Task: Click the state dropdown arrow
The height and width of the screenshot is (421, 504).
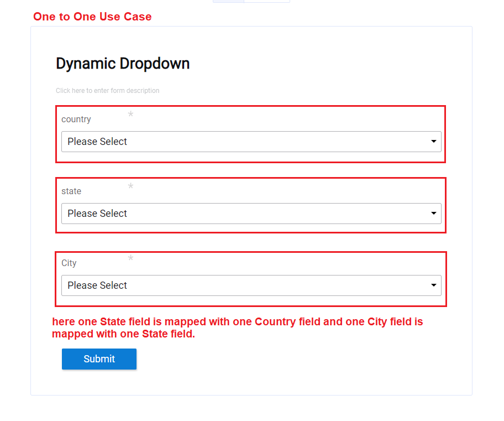Action: click(434, 214)
